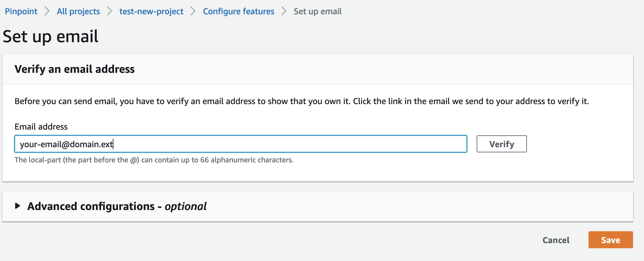Select the current Set up email breadcrumb

pyautogui.click(x=317, y=12)
